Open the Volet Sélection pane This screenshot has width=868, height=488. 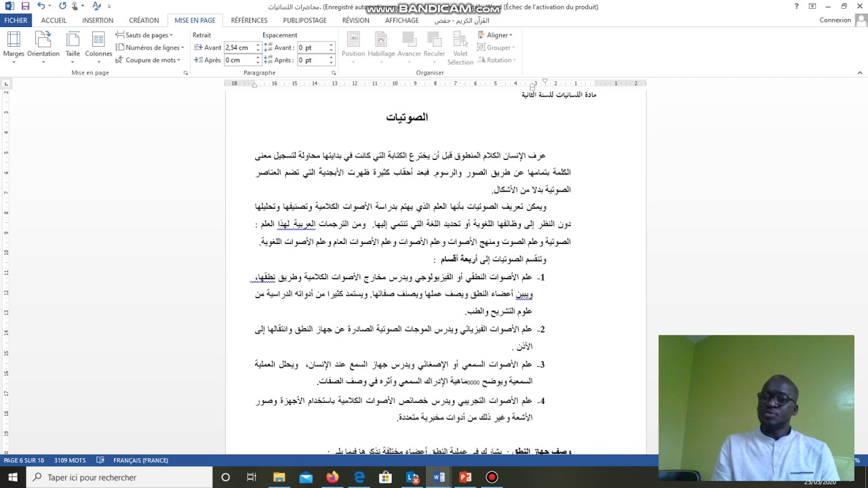[x=460, y=49]
